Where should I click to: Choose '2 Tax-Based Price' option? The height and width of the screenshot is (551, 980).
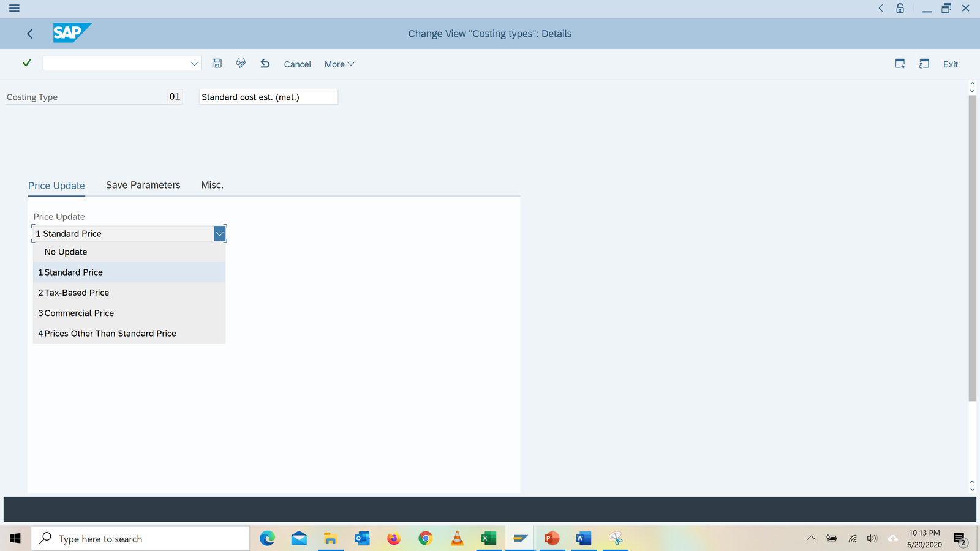click(73, 293)
